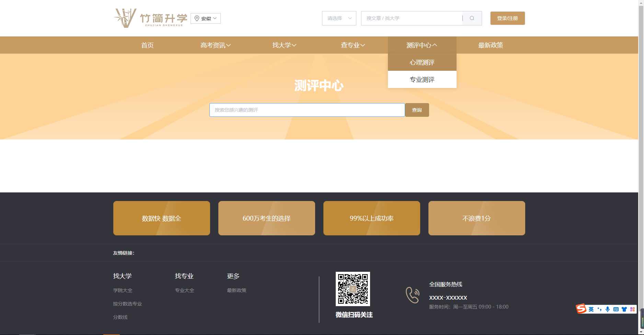Screen dimensions: 644x335
Task: Expand the 高考资讯 navigation menu
Action: pos(216,45)
